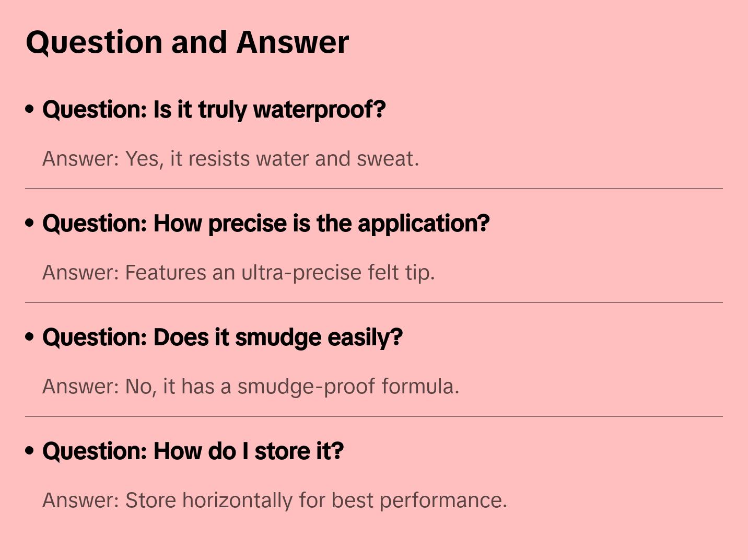Select the smudge-proof formula answer line

(251, 387)
